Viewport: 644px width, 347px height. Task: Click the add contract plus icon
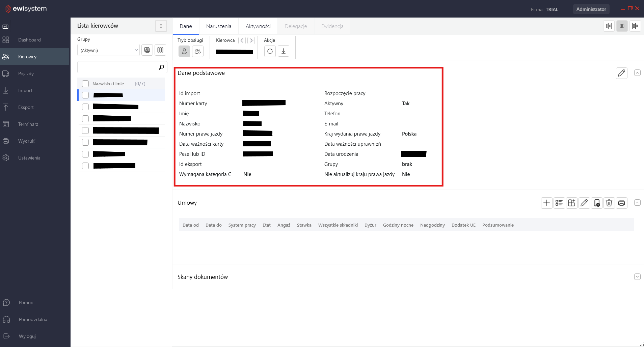pos(546,203)
